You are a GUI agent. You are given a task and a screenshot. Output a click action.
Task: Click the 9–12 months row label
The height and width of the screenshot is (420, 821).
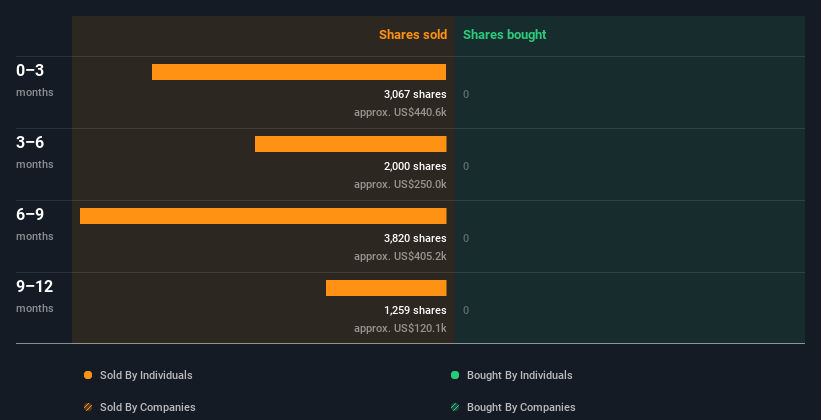pyautogui.click(x=35, y=296)
